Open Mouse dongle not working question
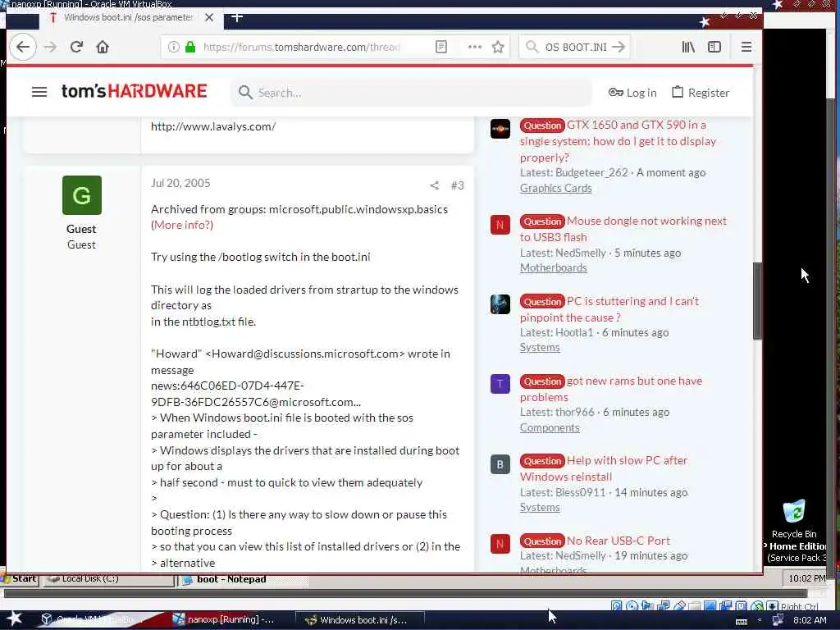The image size is (840, 630). click(623, 229)
